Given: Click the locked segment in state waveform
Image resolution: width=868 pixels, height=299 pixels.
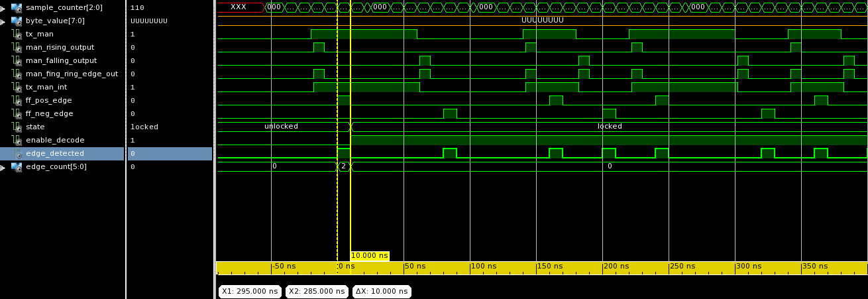Looking at the screenshot, I should coord(609,127).
